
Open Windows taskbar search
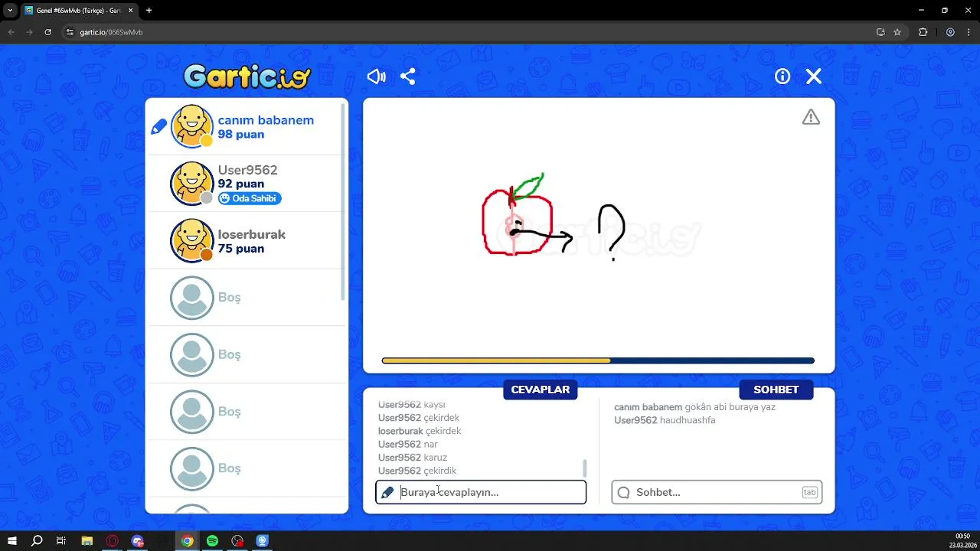tap(37, 541)
